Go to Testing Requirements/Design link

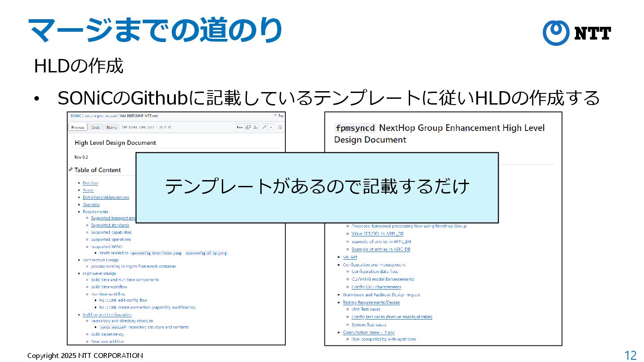pos(371,303)
